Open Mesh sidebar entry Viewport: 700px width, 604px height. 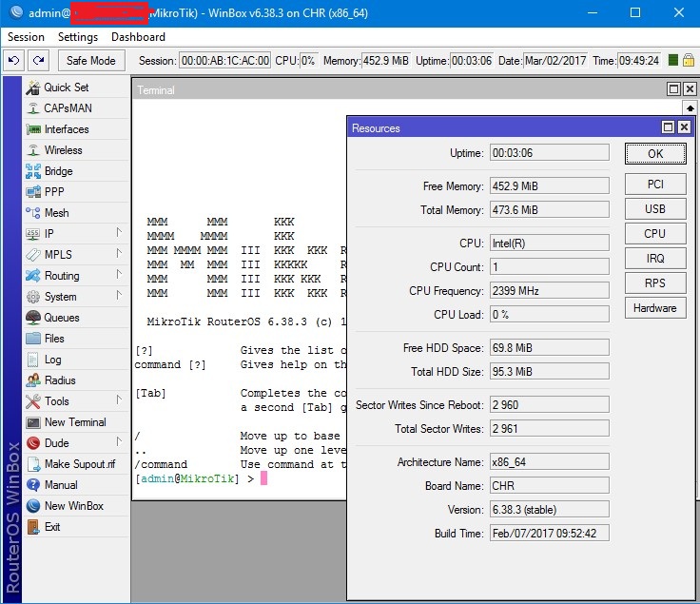pos(76,213)
